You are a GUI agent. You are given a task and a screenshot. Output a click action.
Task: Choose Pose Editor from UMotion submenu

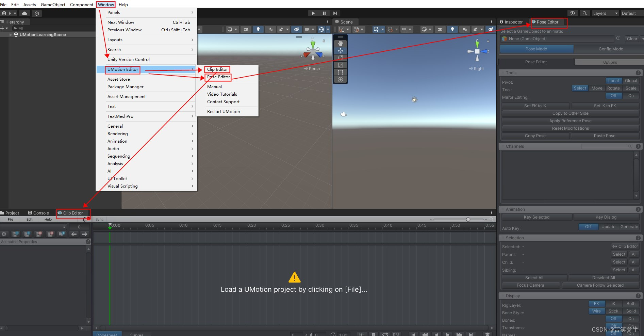(218, 77)
